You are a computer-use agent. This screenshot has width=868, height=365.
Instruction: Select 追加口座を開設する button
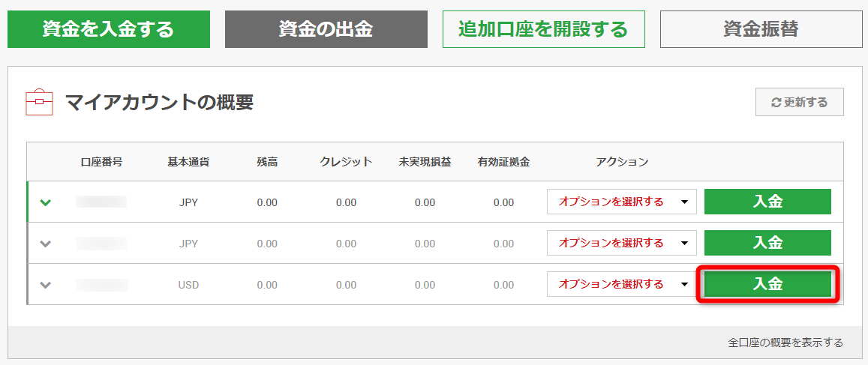click(544, 29)
